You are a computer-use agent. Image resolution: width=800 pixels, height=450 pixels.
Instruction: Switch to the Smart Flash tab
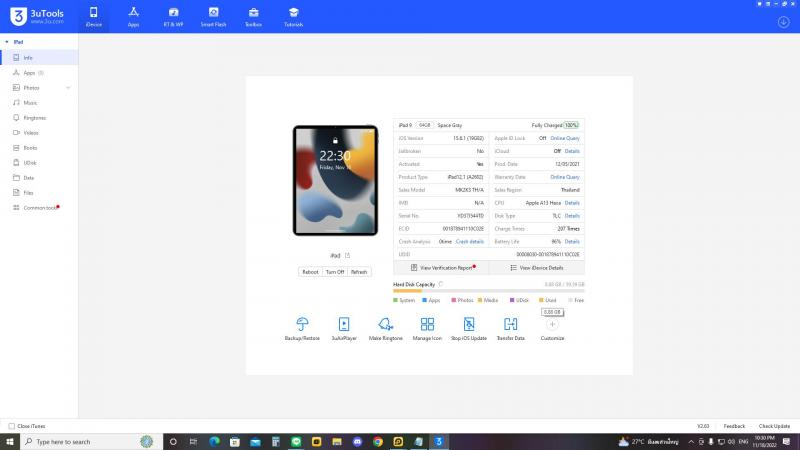(x=213, y=15)
